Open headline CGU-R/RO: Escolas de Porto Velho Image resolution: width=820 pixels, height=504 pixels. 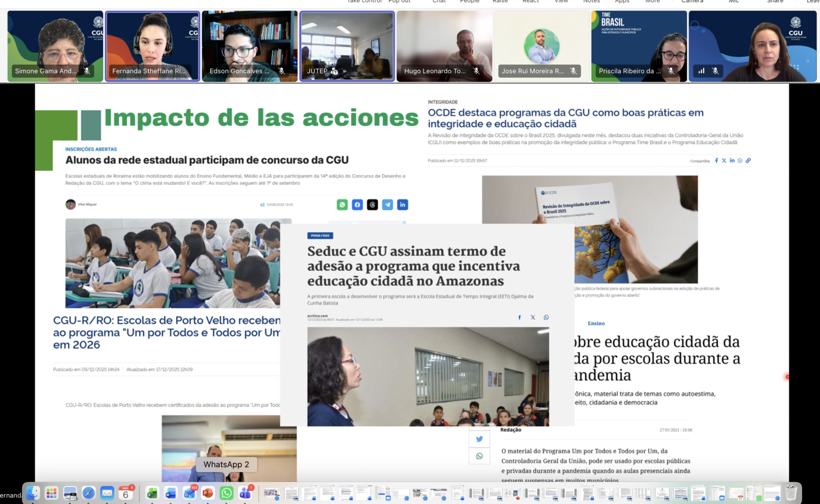click(167, 333)
